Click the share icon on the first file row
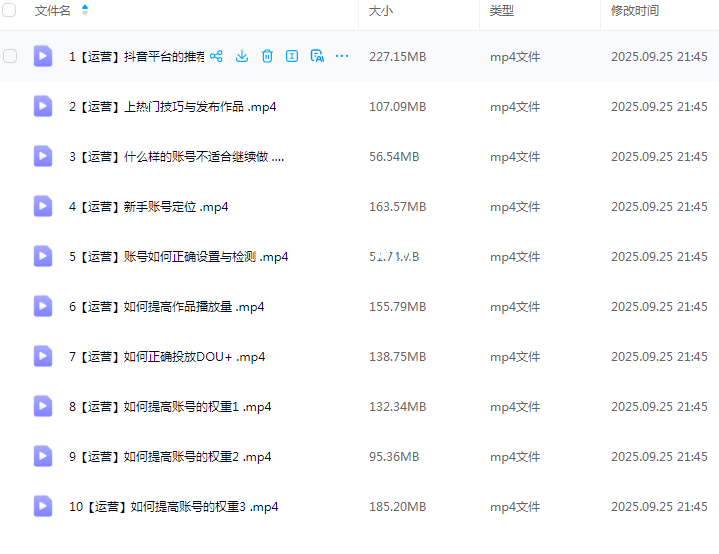The height and width of the screenshot is (554, 719). click(216, 57)
